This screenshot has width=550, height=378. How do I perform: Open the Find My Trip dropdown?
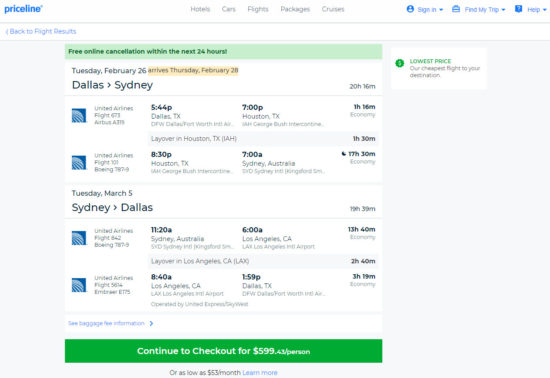tap(485, 9)
